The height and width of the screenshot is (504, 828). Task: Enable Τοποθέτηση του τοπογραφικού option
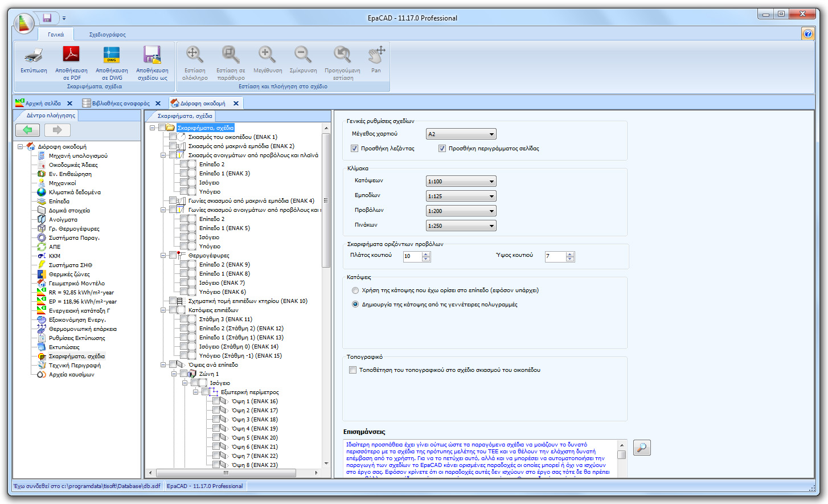point(352,369)
